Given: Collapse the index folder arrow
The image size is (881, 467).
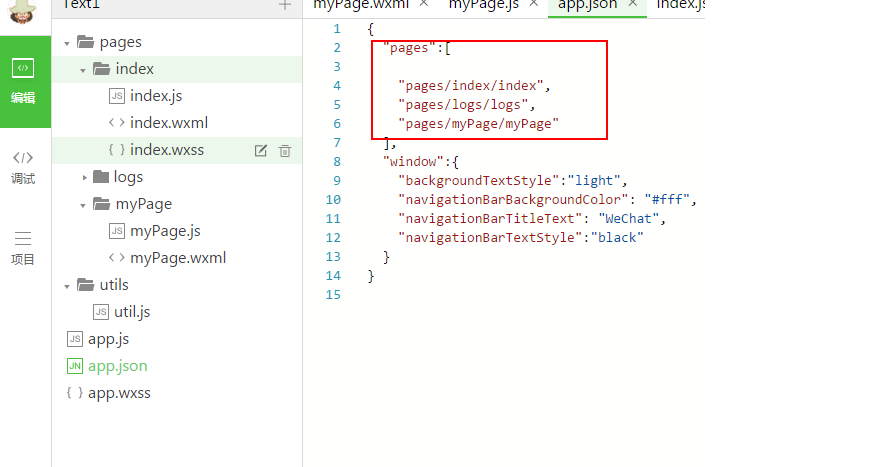Looking at the screenshot, I should point(83,70).
